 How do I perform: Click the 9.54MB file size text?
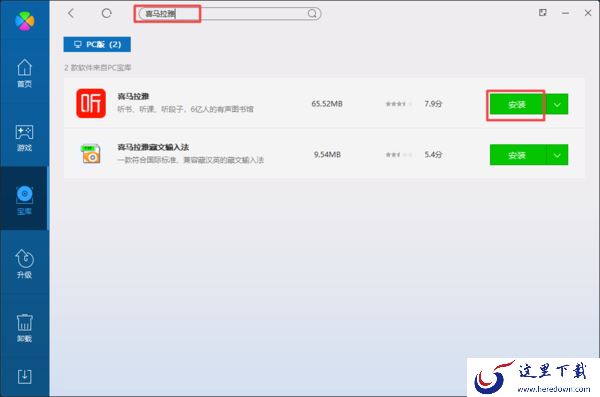[x=327, y=155]
